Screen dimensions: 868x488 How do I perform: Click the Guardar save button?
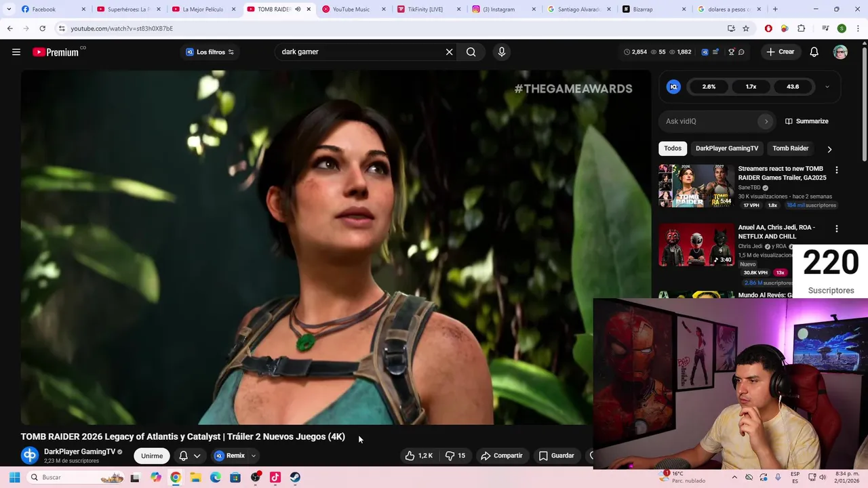tap(556, 455)
